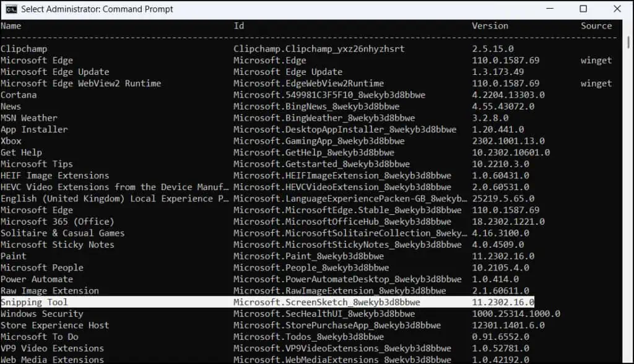Click 'Clipchamp.Clipchamp_yxz26nhyzhsrt' id text
Screen dimensions: 634x364
pyautogui.click(x=319, y=49)
